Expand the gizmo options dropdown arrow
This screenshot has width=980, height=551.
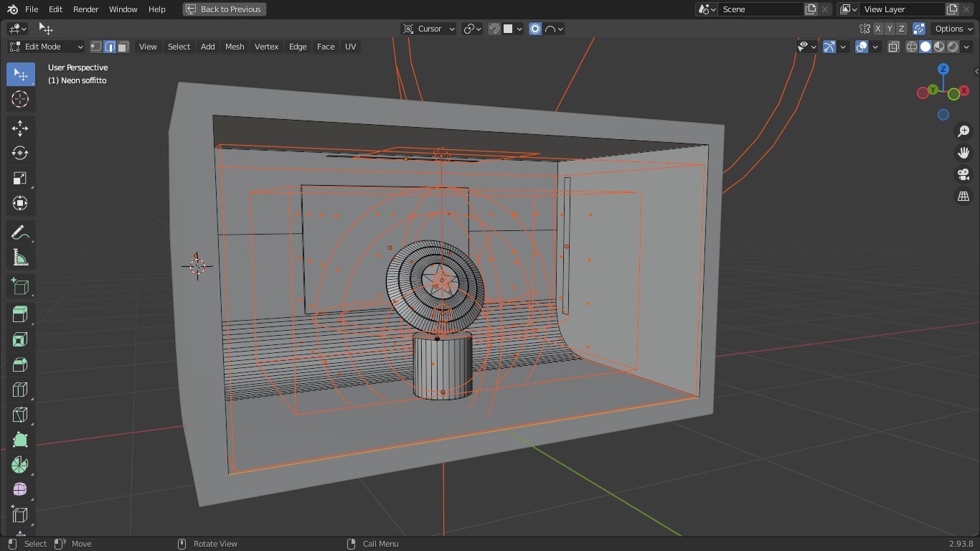[843, 47]
